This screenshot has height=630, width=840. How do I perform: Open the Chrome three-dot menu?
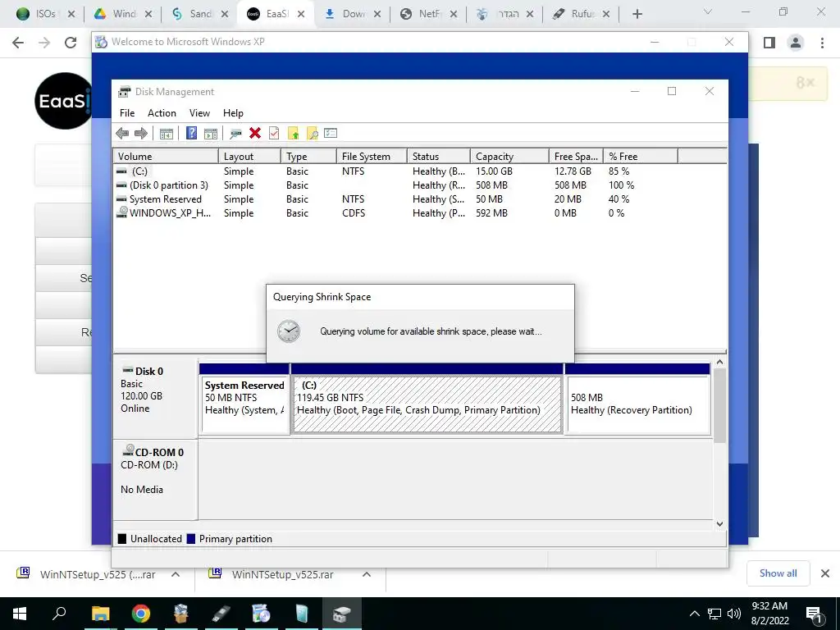click(822, 43)
